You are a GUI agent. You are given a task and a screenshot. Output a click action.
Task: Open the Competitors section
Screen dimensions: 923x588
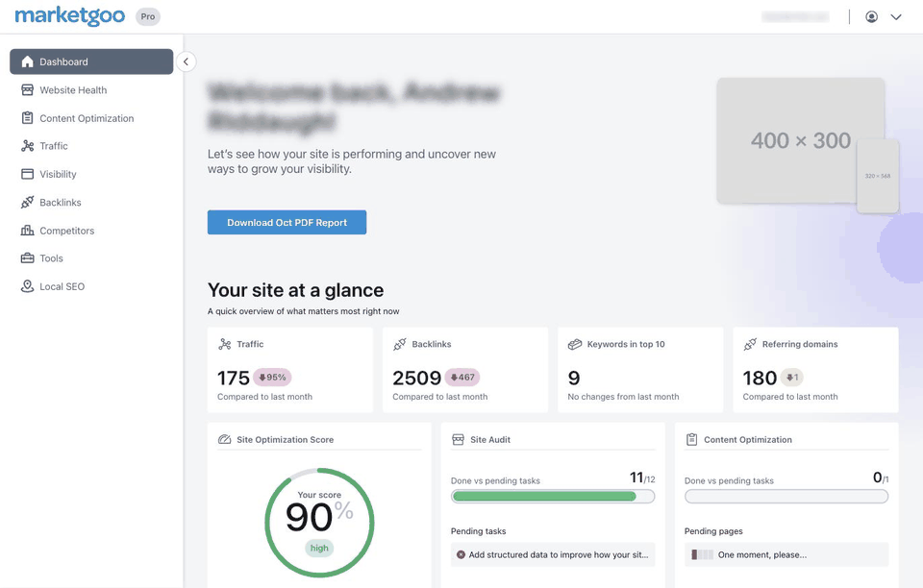pyautogui.click(x=91, y=231)
